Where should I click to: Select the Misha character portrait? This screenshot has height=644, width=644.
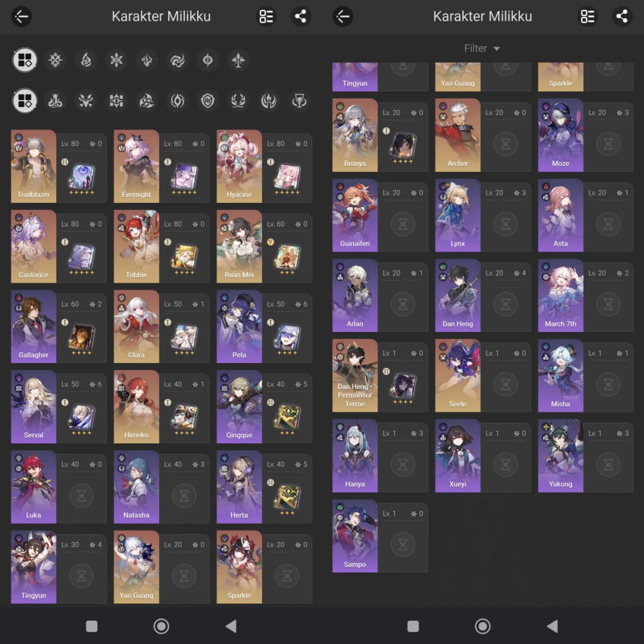click(560, 376)
